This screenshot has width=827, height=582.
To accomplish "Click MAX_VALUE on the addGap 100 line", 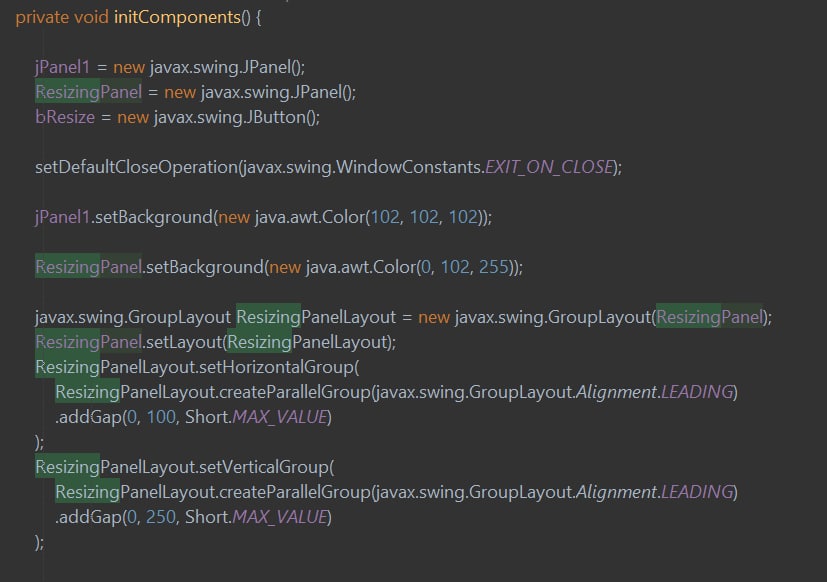I will [x=280, y=417].
